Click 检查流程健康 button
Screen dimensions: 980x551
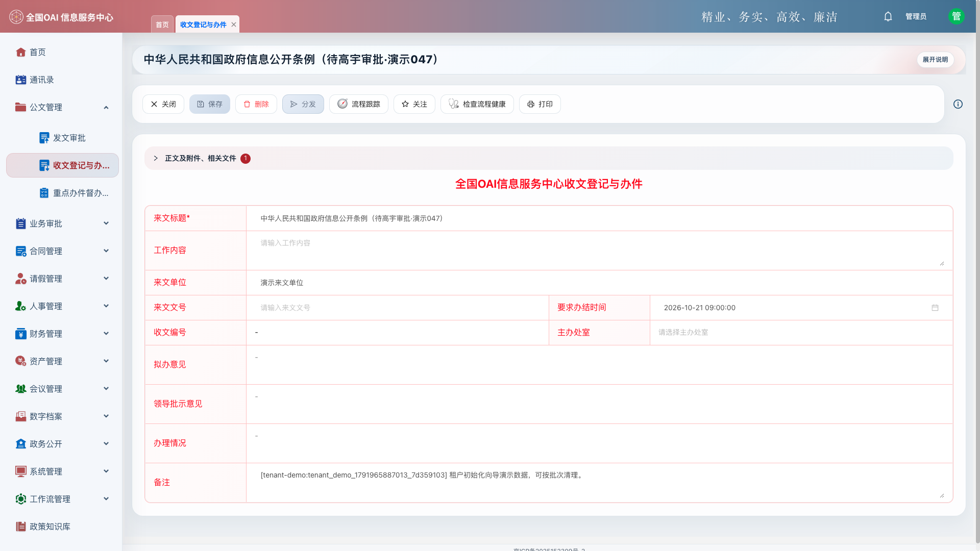[x=477, y=104]
